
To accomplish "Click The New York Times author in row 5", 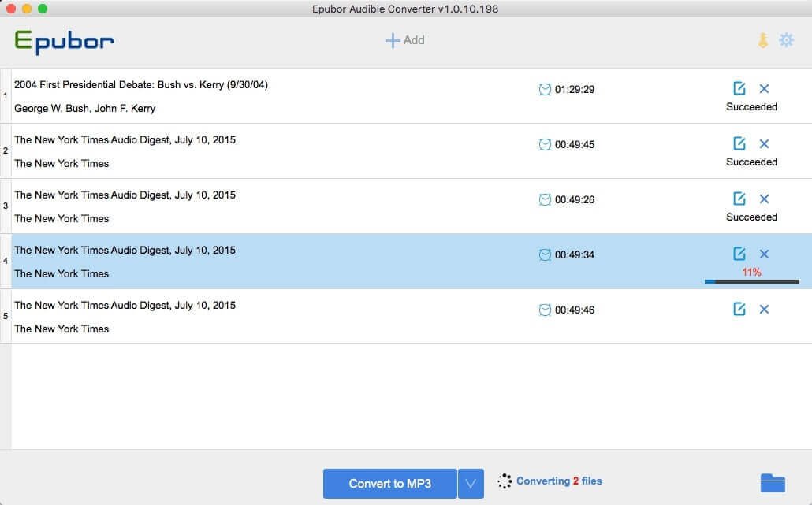I will pos(61,329).
